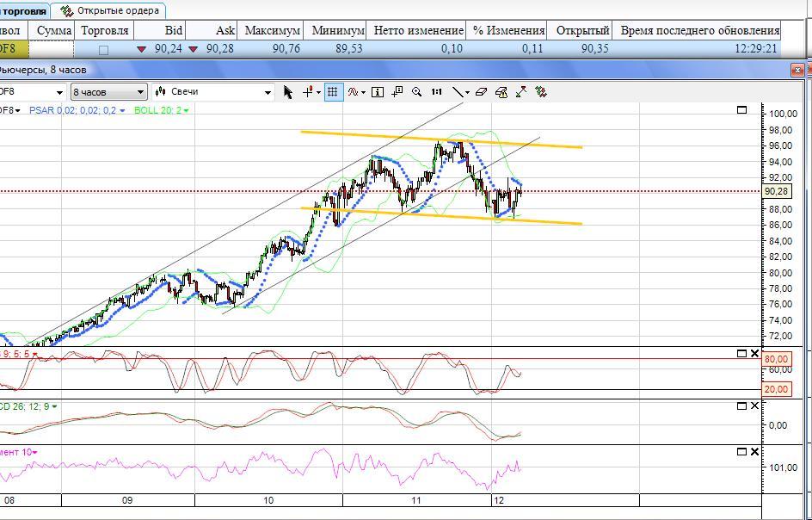Activate the crosshair cursor tool

tap(309, 92)
